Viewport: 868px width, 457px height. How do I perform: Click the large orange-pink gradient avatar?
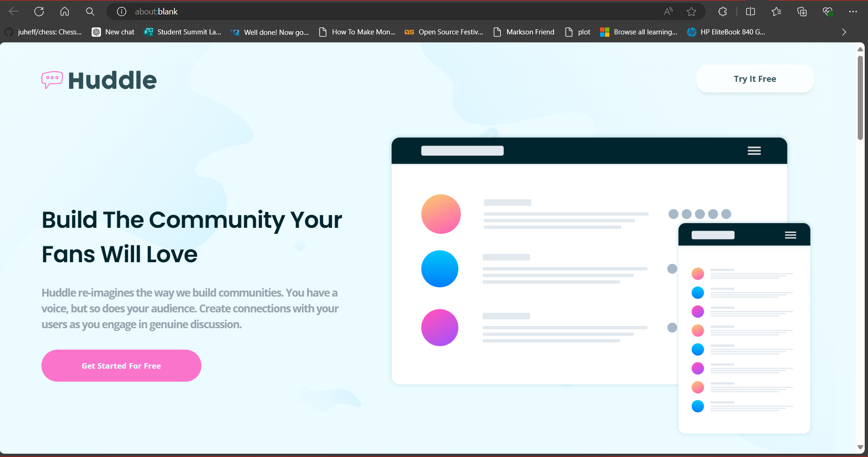point(441,214)
